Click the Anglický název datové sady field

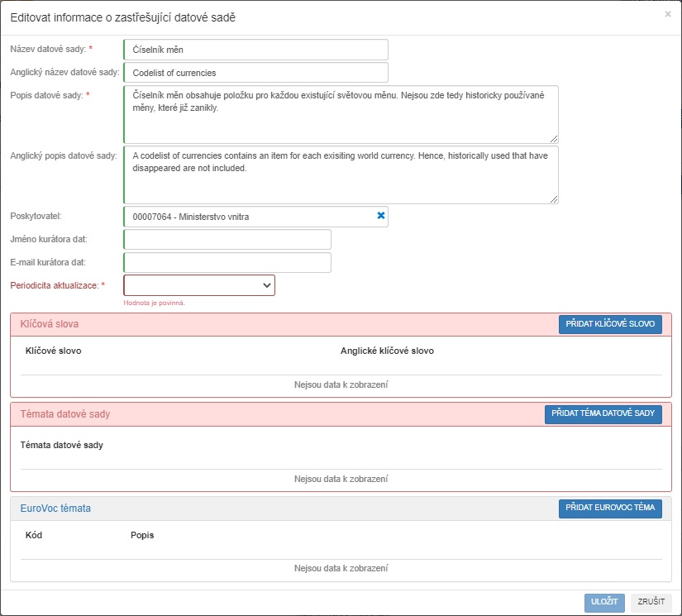pyautogui.click(x=255, y=73)
